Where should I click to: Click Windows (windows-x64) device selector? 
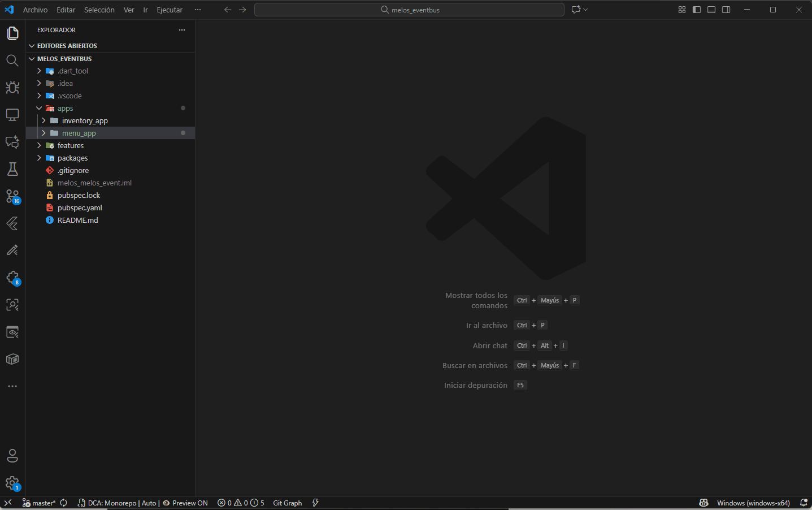pyautogui.click(x=753, y=503)
